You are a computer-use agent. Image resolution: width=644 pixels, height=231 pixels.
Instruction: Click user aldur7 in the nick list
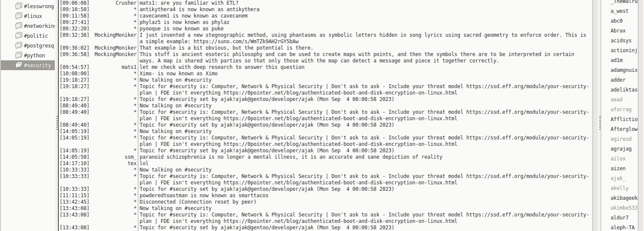[x=620, y=218]
